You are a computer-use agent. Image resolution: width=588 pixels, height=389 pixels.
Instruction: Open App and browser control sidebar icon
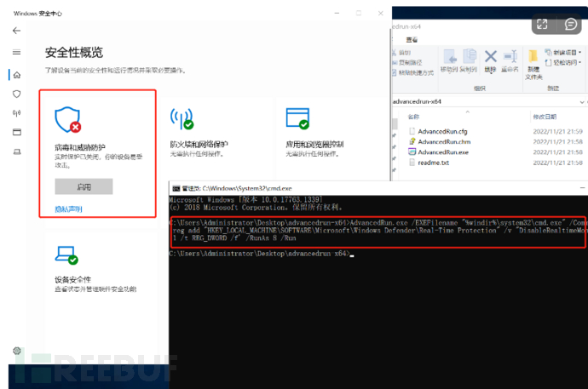[x=17, y=132]
